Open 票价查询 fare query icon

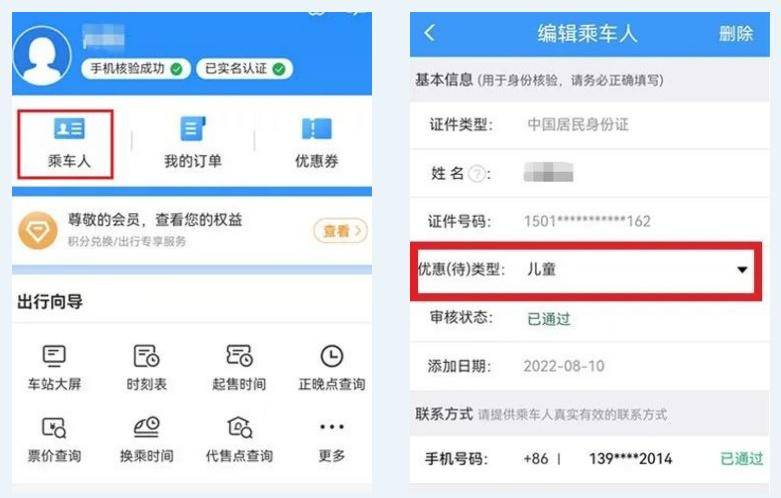[x=54, y=427]
